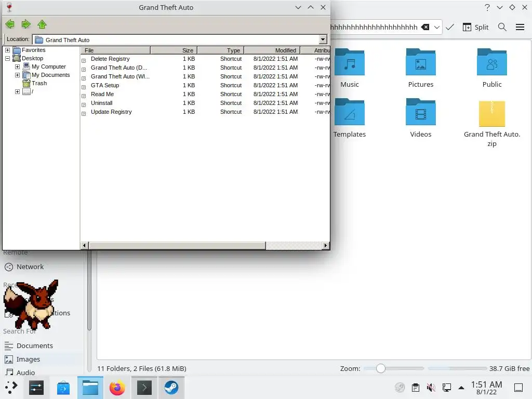This screenshot has width=532, height=399.
Task: Click the shortcut icon beside GTA Setup
Action: 84,87
